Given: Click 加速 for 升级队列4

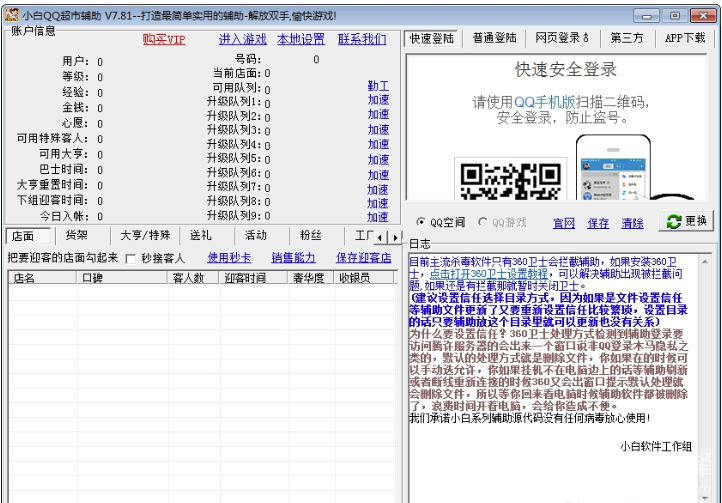Looking at the screenshot, I should coord(378,144).
